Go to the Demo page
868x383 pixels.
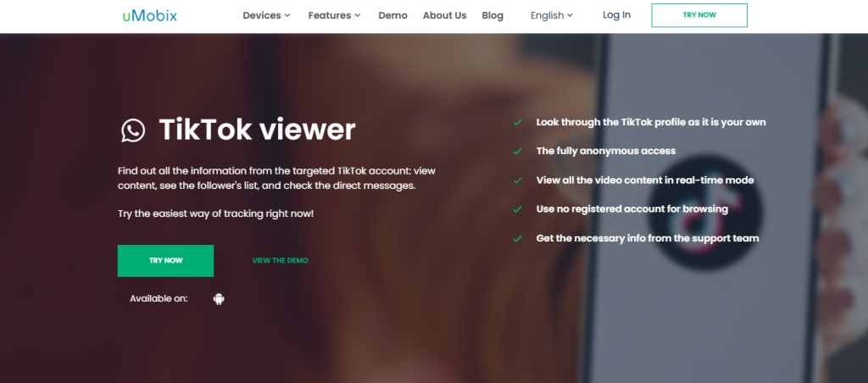pyautogui.click(x=392, y=15)
